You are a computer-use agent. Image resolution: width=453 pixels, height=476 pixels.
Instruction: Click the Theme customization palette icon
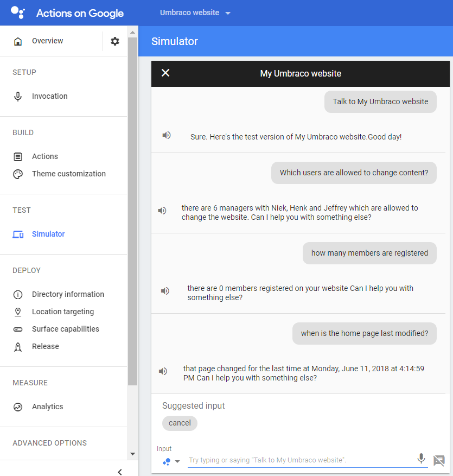(x=18, y=174)
